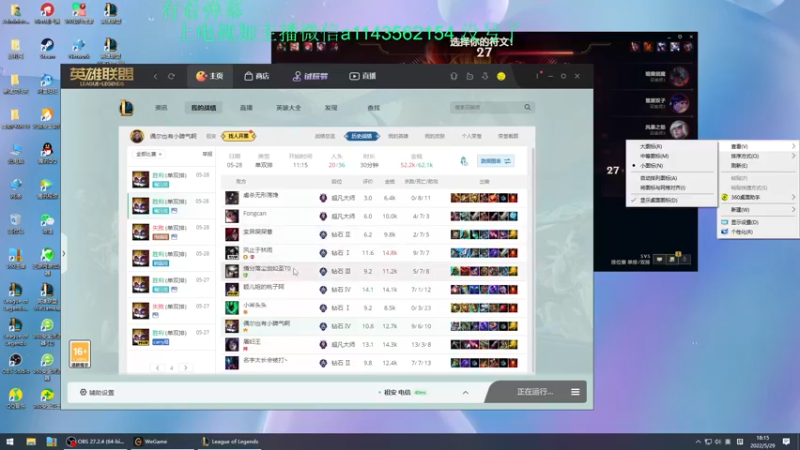Expand the 全部比赛 match filter dropdown
The height and width of the screenshot is (450, 800).
(148, 154)
